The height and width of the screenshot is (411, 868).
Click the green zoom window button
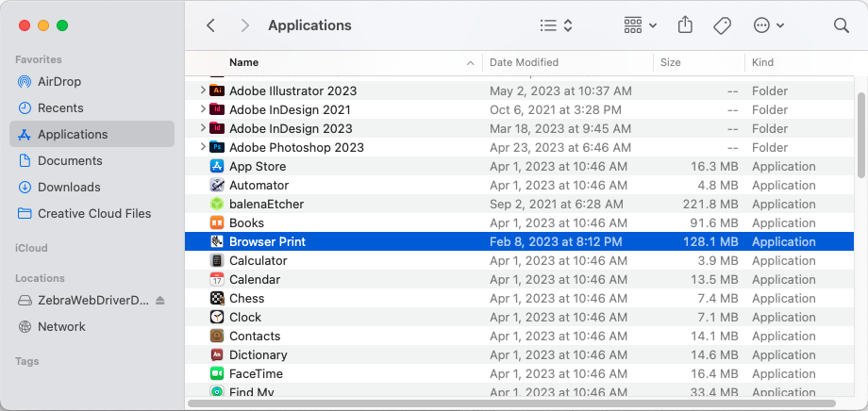click(x=62, y=25)
